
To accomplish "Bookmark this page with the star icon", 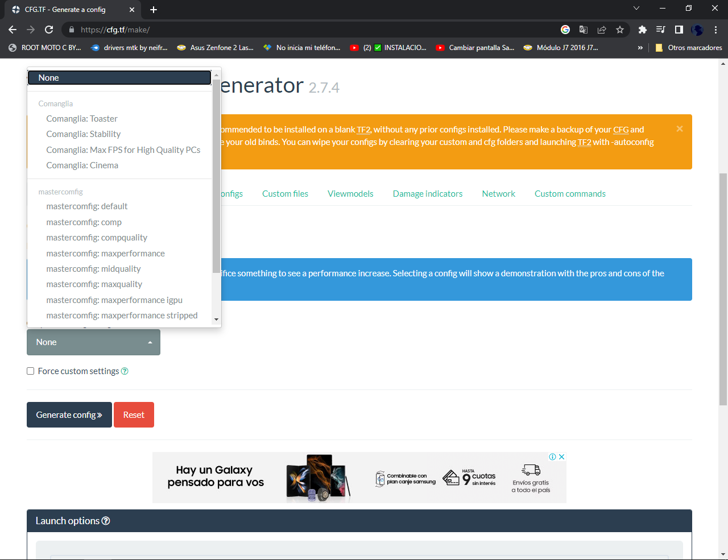I will (x=620, y=30).
